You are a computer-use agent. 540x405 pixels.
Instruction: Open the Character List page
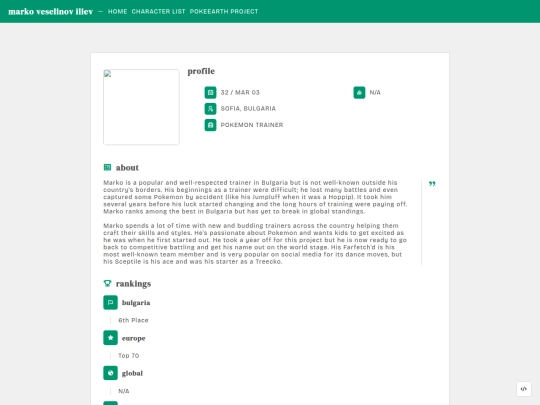click(158, 11)
